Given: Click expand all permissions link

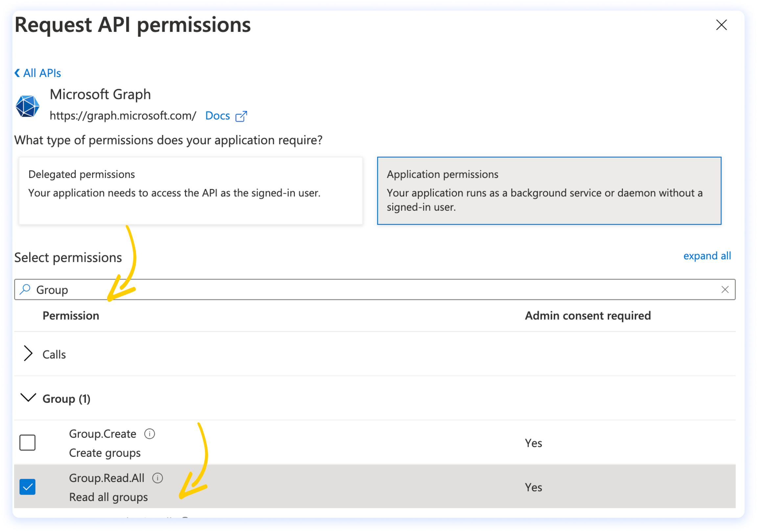Looking at the screenshot, I should 706,256.
